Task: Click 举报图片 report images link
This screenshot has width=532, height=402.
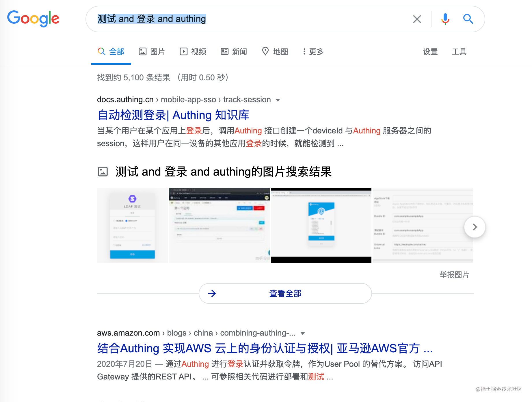Action: (454, 275)
